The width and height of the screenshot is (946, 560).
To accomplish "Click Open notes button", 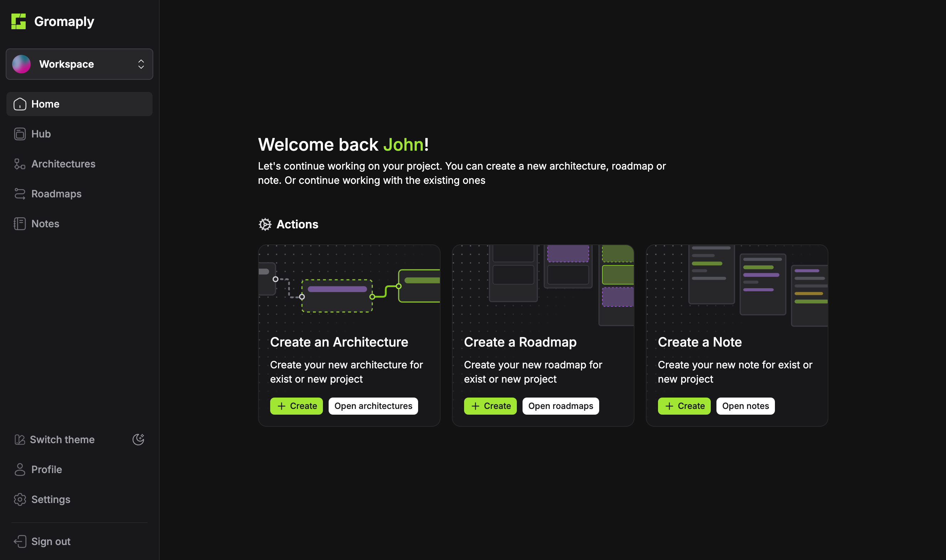I will 745,406.
